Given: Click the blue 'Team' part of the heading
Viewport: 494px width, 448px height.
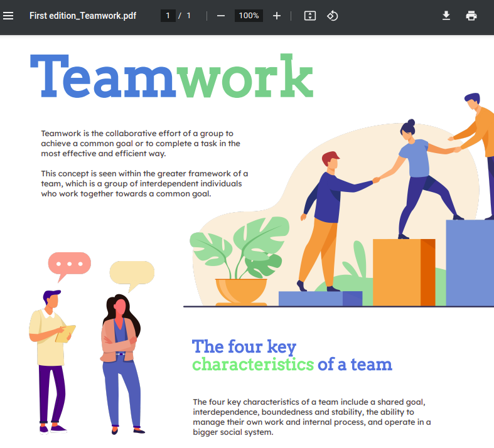Looking at the screenshot, I should pyautogui.click(x=104, y=77).
